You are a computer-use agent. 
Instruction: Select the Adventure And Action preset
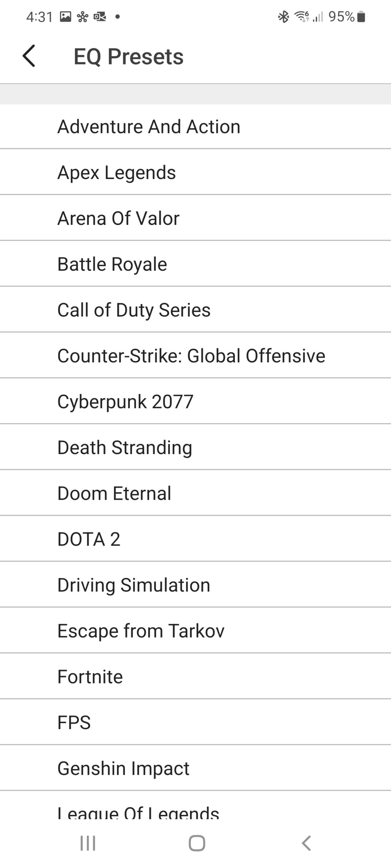[x=149, y=126]
